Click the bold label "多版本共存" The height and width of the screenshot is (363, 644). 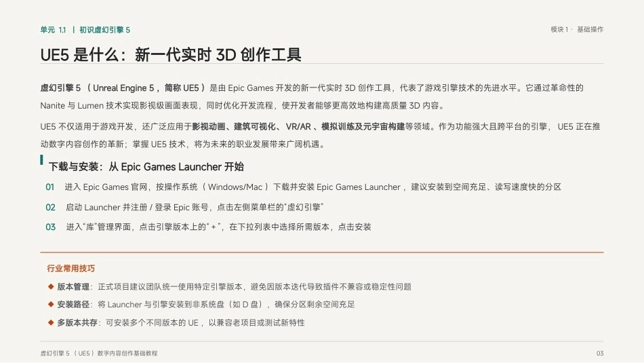pyautogui.click(x=77, y=323)
